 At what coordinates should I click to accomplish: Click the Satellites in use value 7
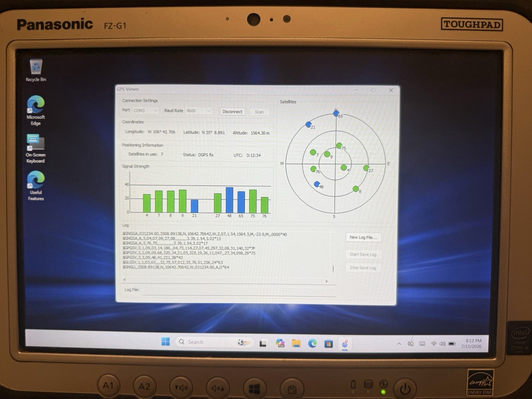tap(162, 154)
